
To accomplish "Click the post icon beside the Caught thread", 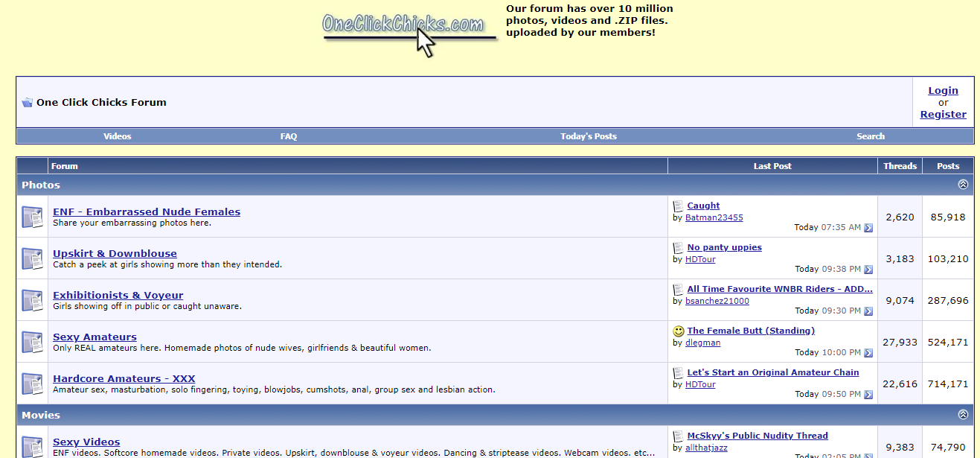I will point(678,206).
